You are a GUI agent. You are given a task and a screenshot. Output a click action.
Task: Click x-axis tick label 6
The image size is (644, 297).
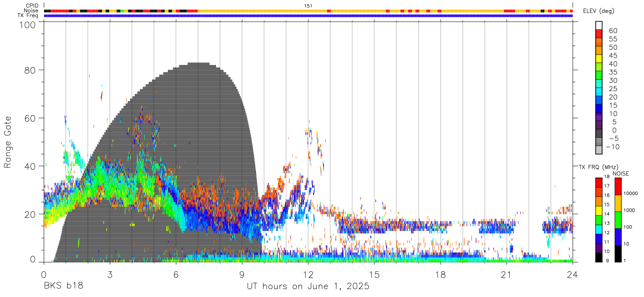click(x=176, y=274)
